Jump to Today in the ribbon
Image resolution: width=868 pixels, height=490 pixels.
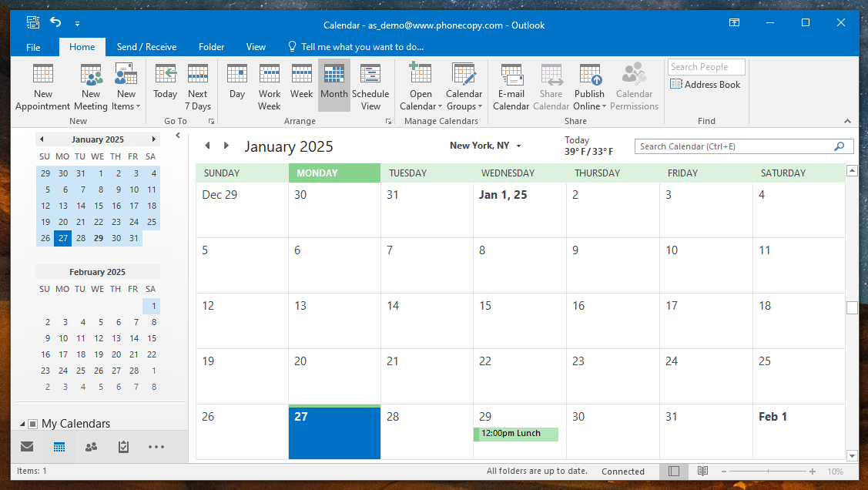click(165, 75)
